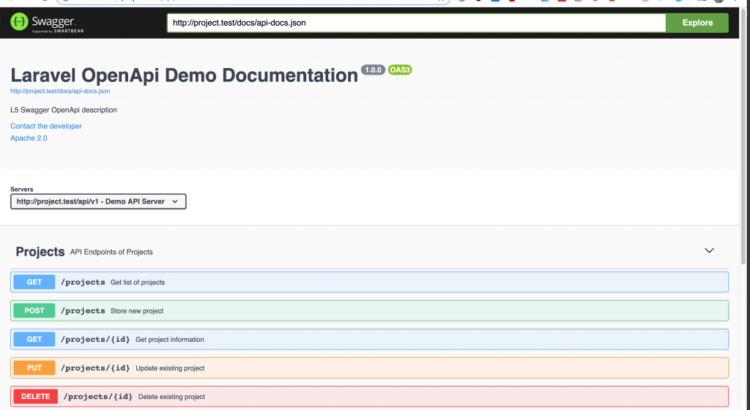750x410 pixels.
Task: Click the 'API Endpoints of Projects' description
Action: [x=111, y=252]
